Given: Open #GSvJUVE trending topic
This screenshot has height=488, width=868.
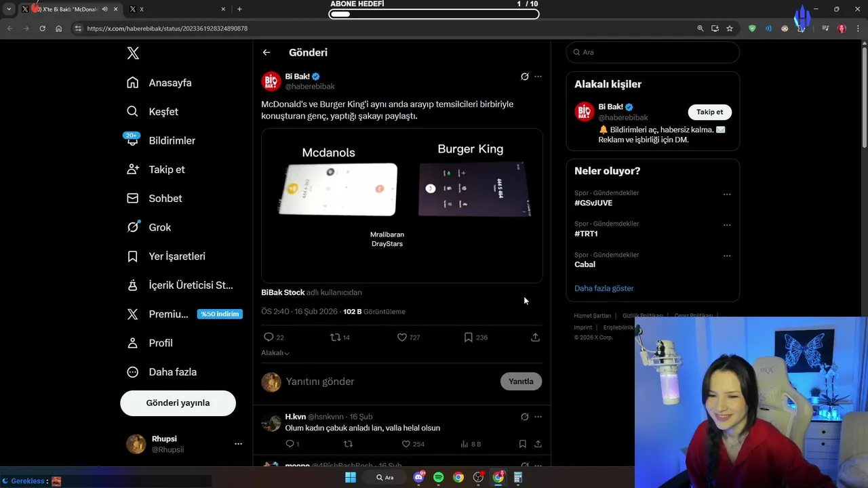Looking at the screenshot, I should (593, 203).
